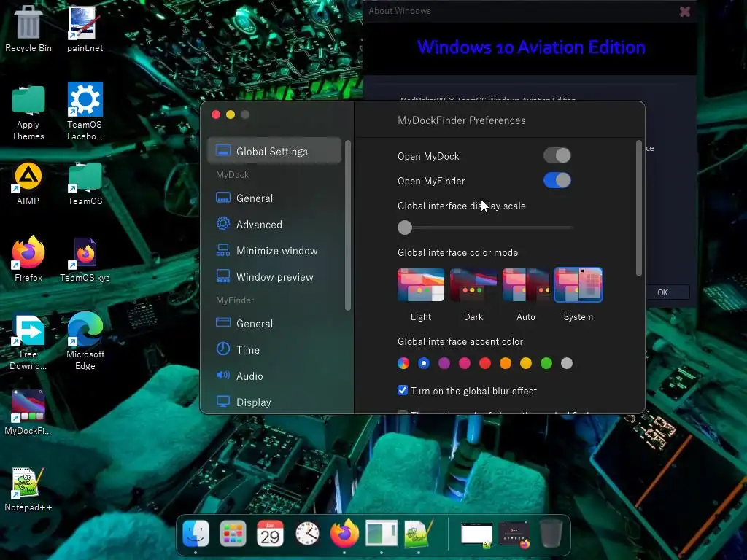Select the orange accent color
The image size is (747, 560).
pyautogui.click(x=506, y=363)
